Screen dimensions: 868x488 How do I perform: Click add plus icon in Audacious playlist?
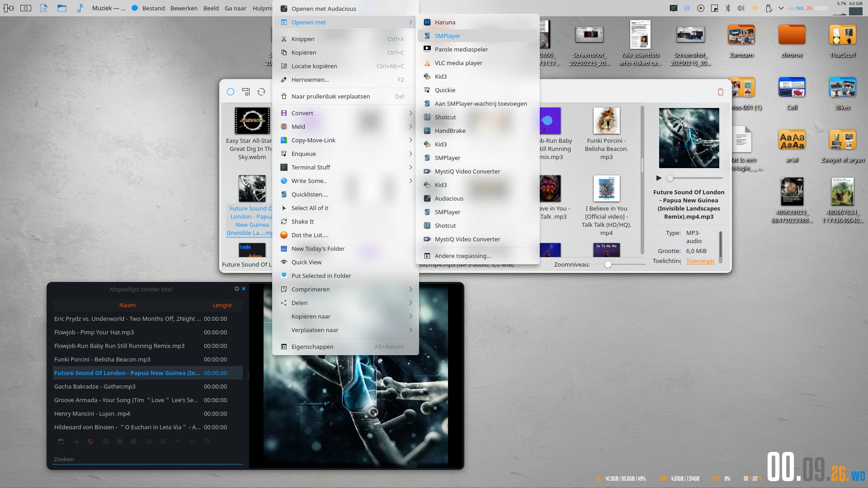tap(76, 441)
